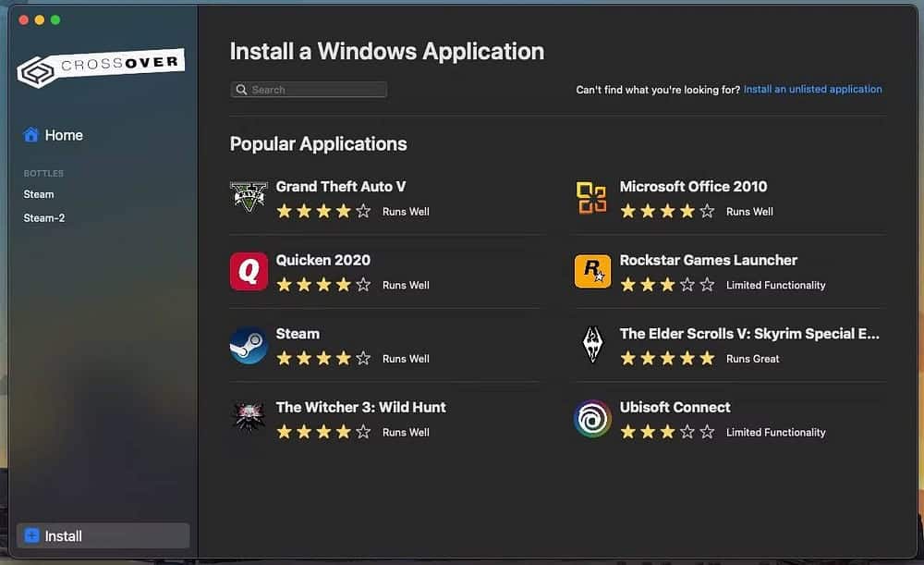Focus the Search applications field
This screenshot has width=924, height=565.
pyautogui.click(x=309, y=90)
